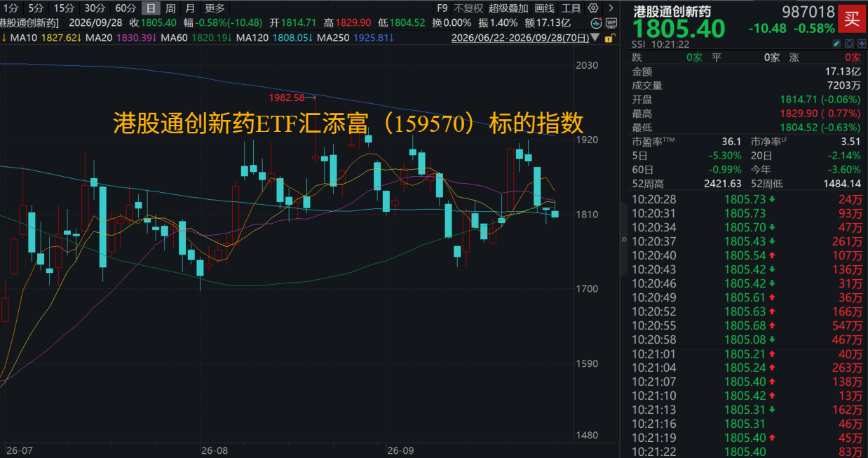Select the 月 monthly chart tab
The height and width of the screenshot is (458, 868).
(x=190, y=8)
